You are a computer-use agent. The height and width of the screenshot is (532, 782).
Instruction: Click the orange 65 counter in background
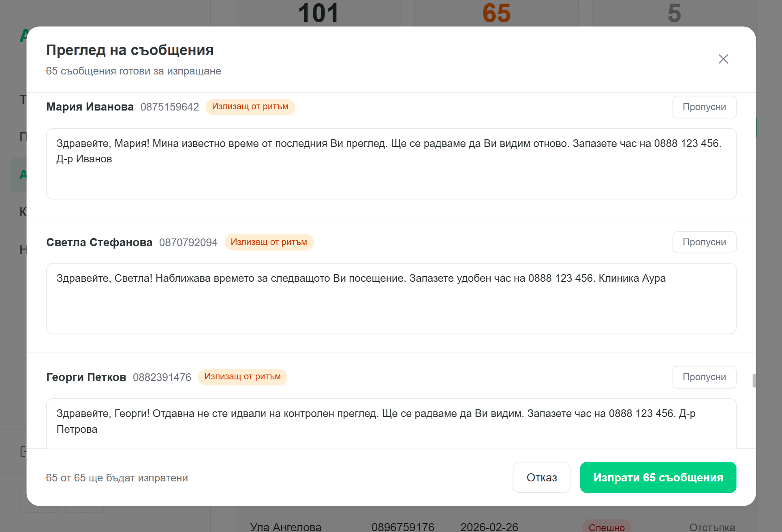(x=496, y=13)
